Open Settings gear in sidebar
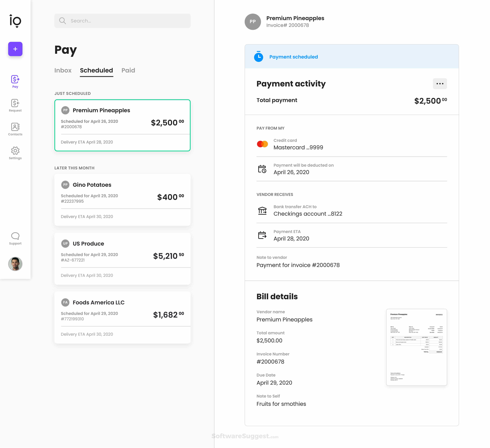The height and width of the screenshot is (448, 490). [15, 153]
